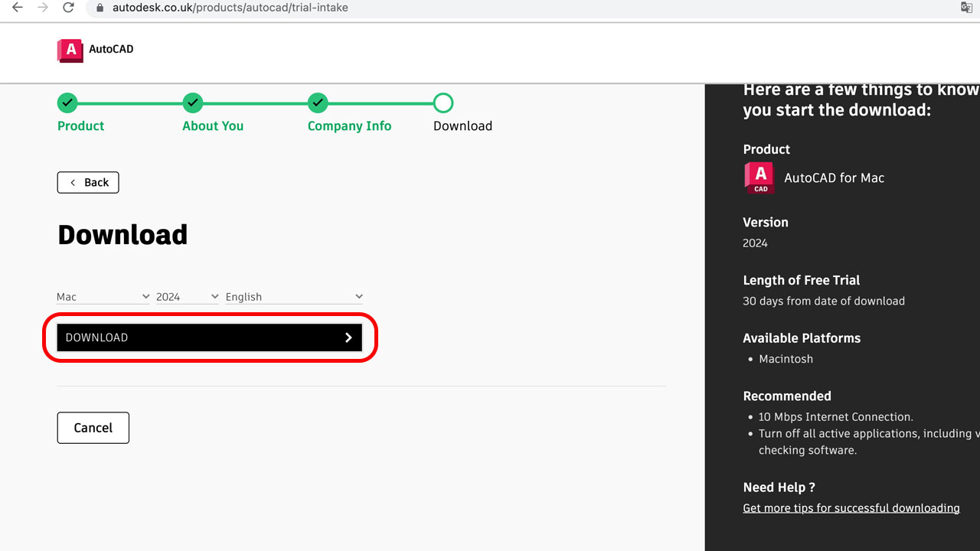The height and width of the screenshot is (551, 980).
Task: Open the Mac platform dropdown
Action: [x=103, y=297]
